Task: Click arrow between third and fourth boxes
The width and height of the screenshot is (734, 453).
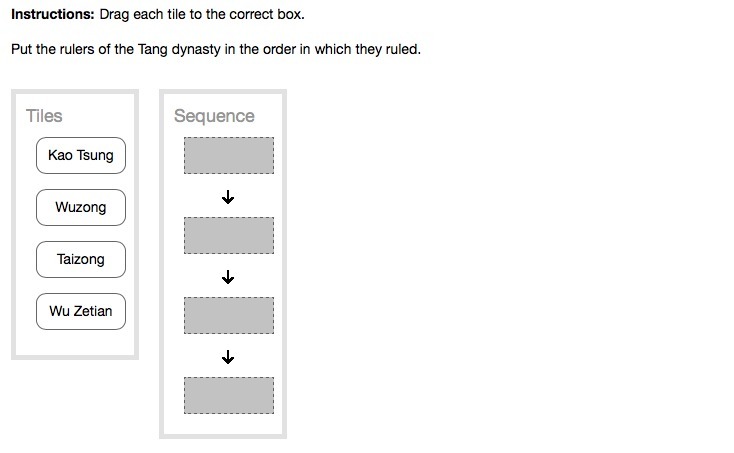Action: [x=228, y=357]
